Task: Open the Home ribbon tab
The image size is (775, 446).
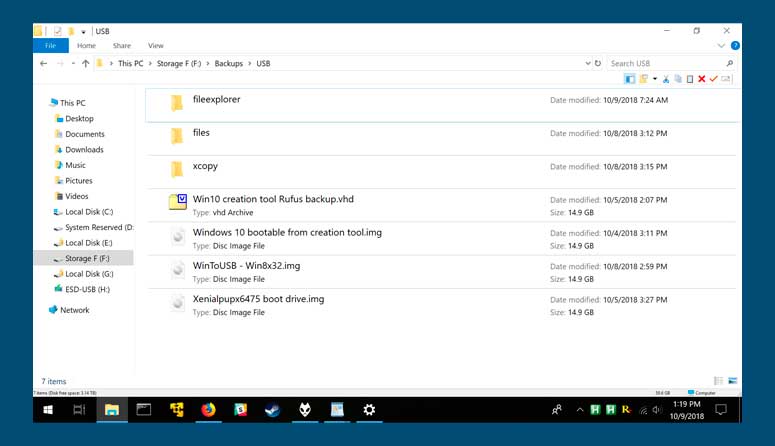Action: [86, 45]
